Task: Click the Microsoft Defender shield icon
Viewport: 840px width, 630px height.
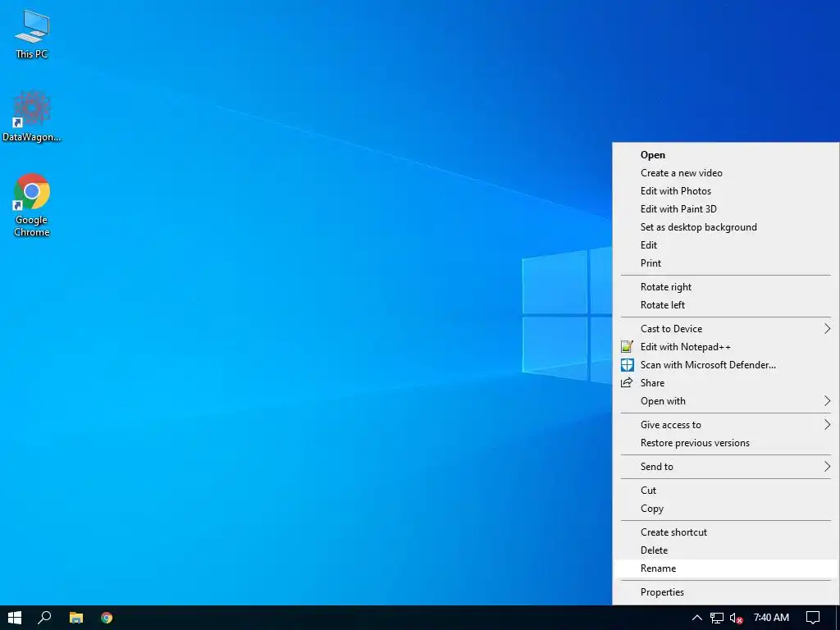Action: (627, 365)
